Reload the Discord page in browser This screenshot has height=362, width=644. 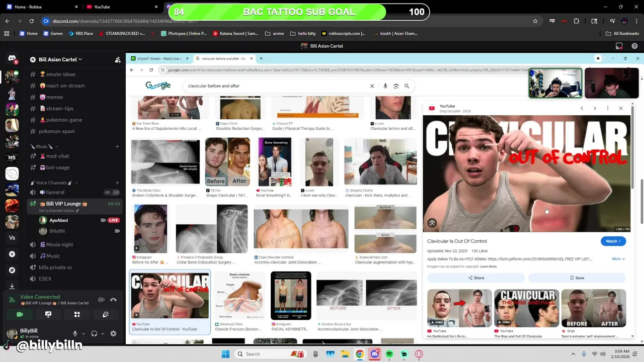[31, 21]
